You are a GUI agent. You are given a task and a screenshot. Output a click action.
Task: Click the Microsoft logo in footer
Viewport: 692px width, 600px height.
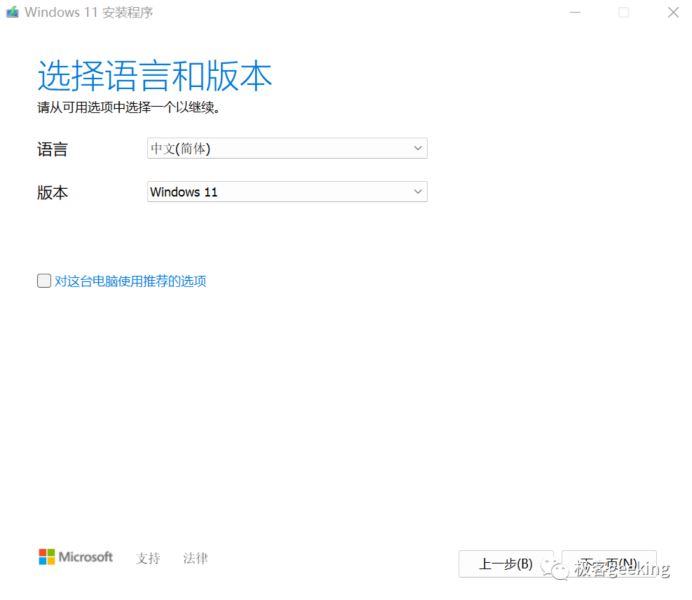coord(75,557)
